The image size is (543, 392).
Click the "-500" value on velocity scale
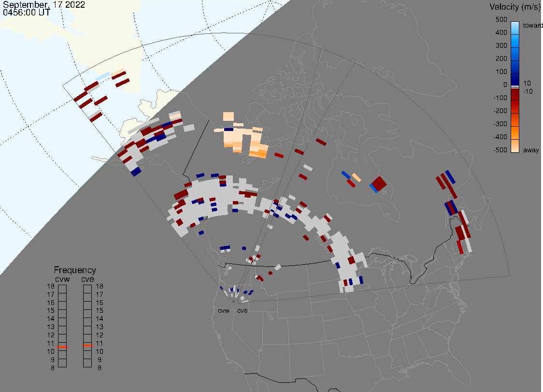coord(500,150)
